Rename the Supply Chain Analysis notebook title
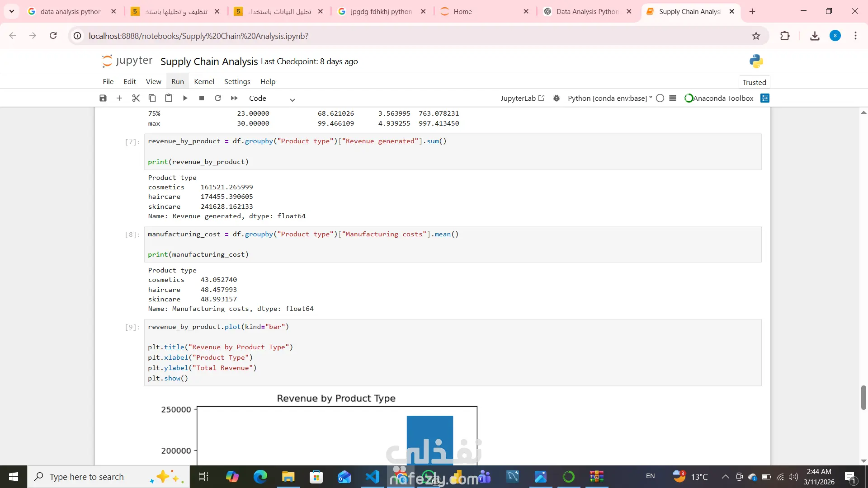Image resolution: width=868 pixels, height=488 pixels. coord(209,61)
